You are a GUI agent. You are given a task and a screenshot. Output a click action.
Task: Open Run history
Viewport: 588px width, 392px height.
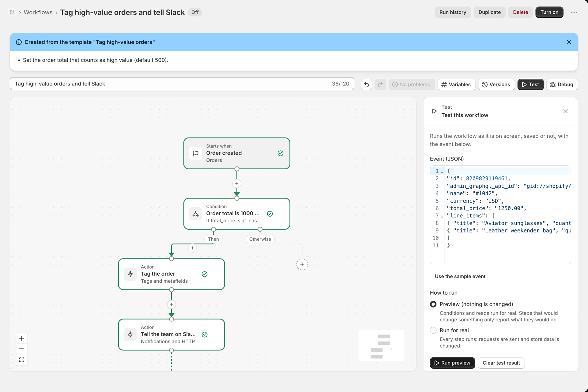pos(453,12)
